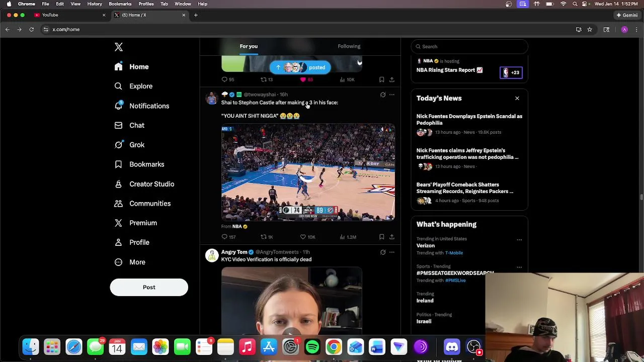
Task: Open the three-dot menu on Angry Tom post
Action: pyautogui.click(x=392, y=252)
